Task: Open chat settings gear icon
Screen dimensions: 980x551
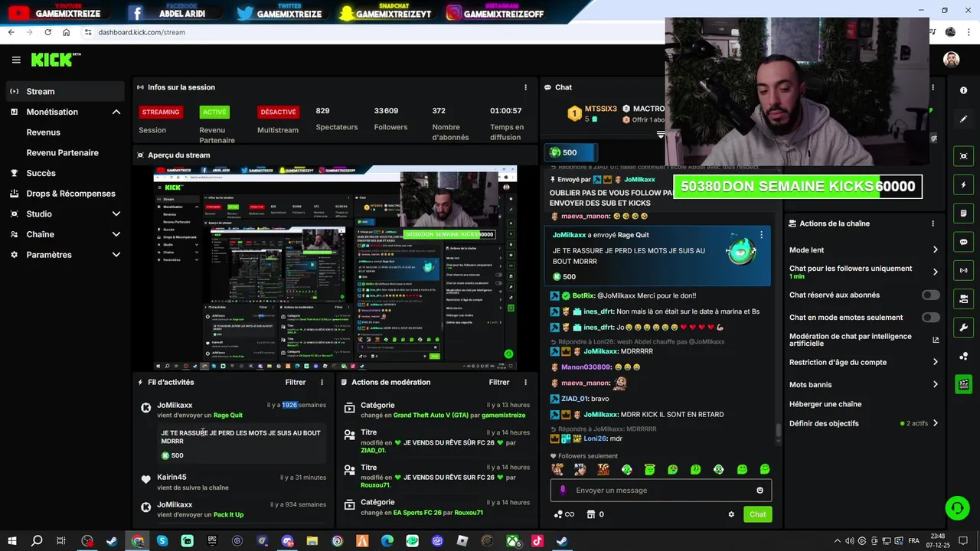Action: point(731,514)
